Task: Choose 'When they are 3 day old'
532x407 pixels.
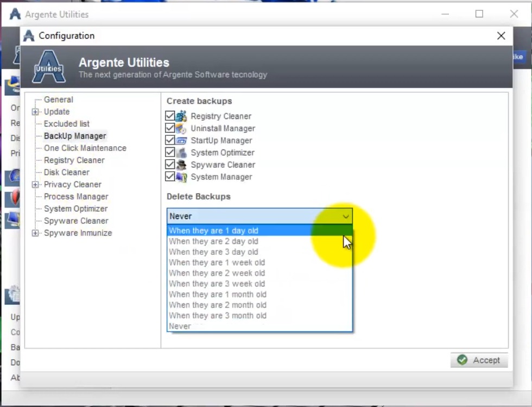Action: coord(259,252)
